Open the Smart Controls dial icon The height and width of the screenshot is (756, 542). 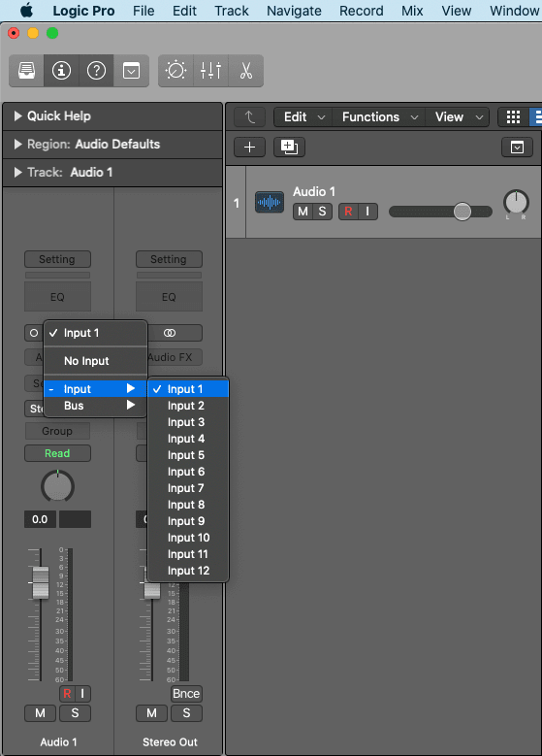[175, 71]
